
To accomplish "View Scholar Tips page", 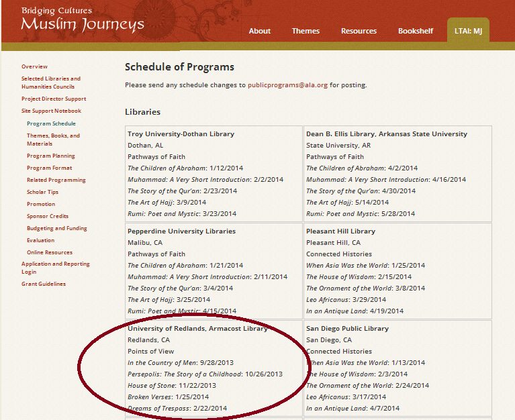I will pos(42,192).
